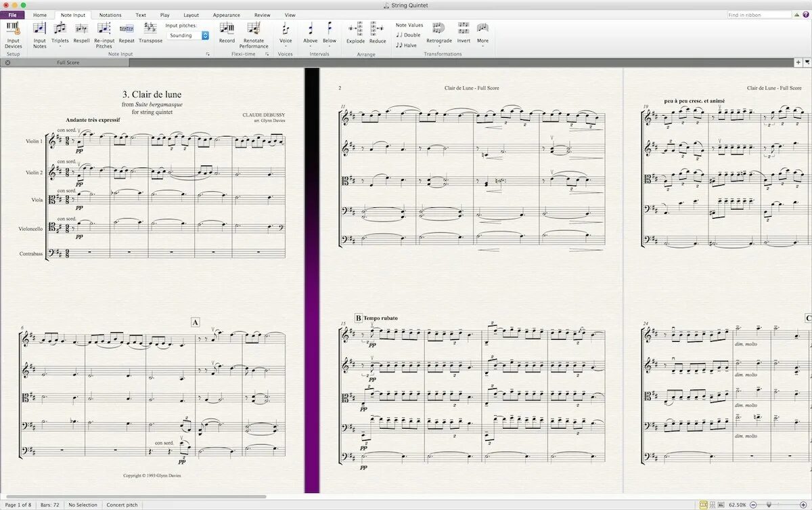This screenshot has width=812, height=510.
Task: Click the No Selection status entry
Action: click(x=83, y=505)
